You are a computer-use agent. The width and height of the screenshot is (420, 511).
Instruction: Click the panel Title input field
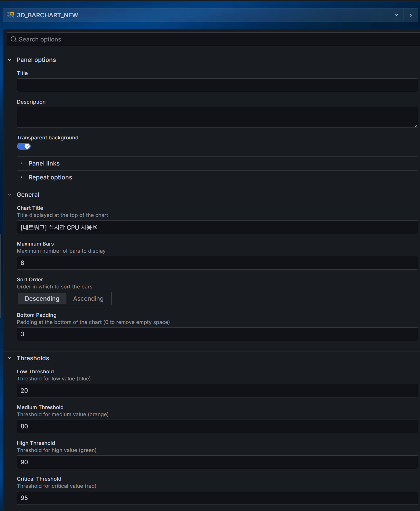click(217, 85)
